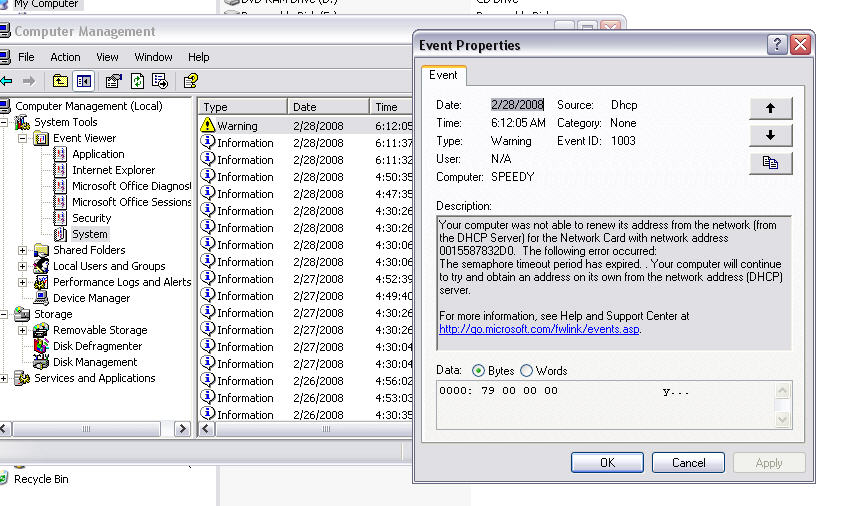Viewport: 864px width, 506px height.
Task: Select the Bytes data radio button
Action: click(x=478, y=371)
